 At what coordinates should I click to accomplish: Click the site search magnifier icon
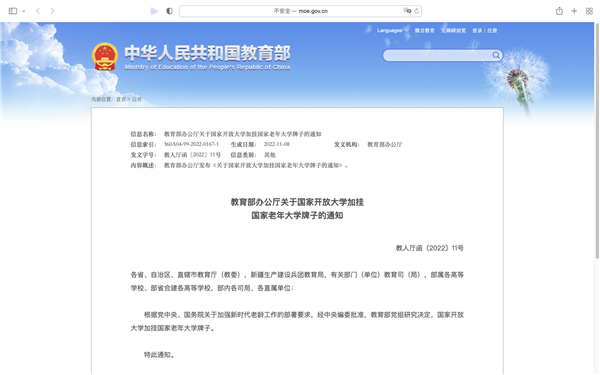(496, 55)
